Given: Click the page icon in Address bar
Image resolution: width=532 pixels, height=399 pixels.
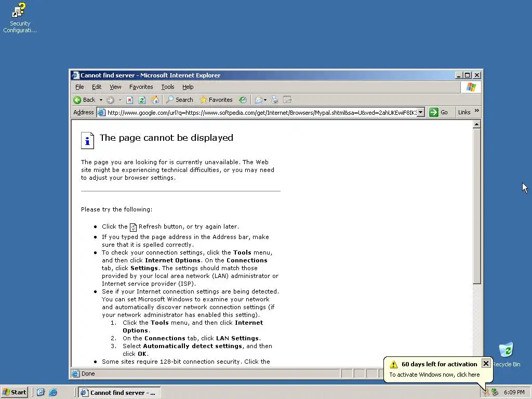Looking at the screenshot, I should (x=101, y=112).
